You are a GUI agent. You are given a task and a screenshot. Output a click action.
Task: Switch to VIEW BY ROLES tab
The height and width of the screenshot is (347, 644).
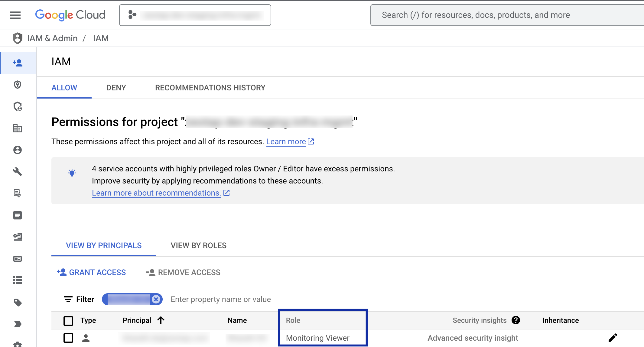[x=198, y=245]
